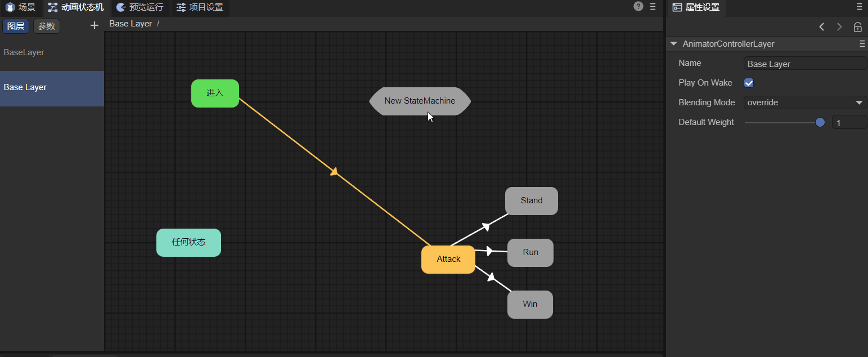The width and height of the screenshot is (868, 357).
Task: Select the 参数 button
Action: point(47,26)
